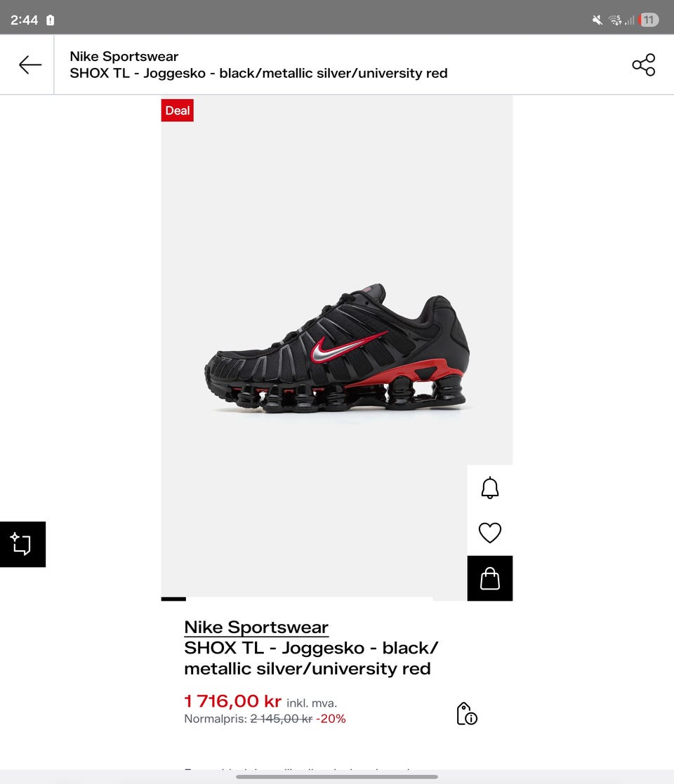Add shoe to wishlist heart
This screenshot has height=784, width=674.
click(x=490, y=533)
